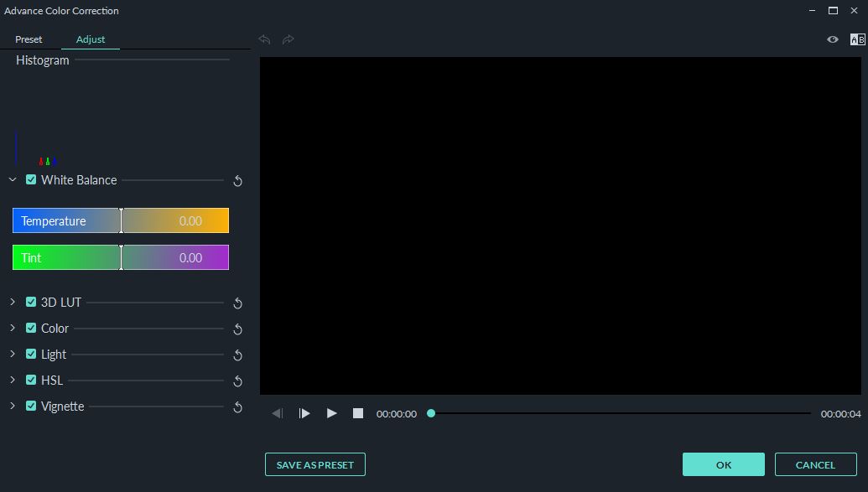Collapse the White Balance section
Screen dimensions: 868x492
[13, 179]
